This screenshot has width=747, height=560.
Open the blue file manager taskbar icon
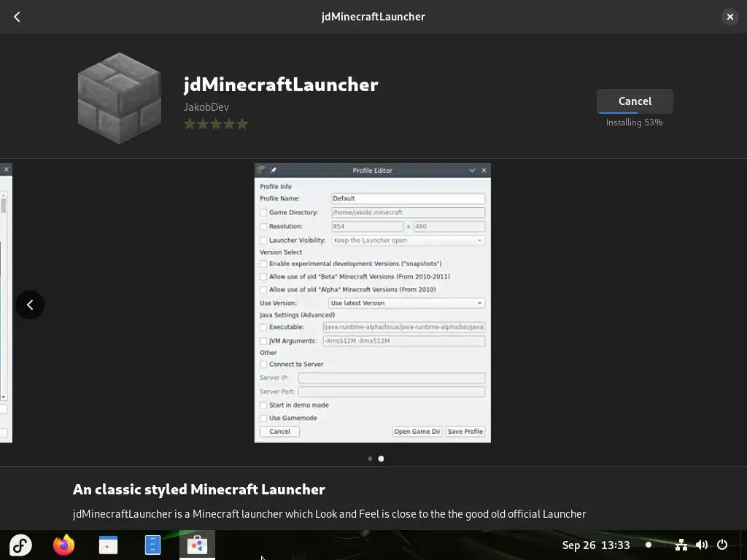(x=152, y=545)
